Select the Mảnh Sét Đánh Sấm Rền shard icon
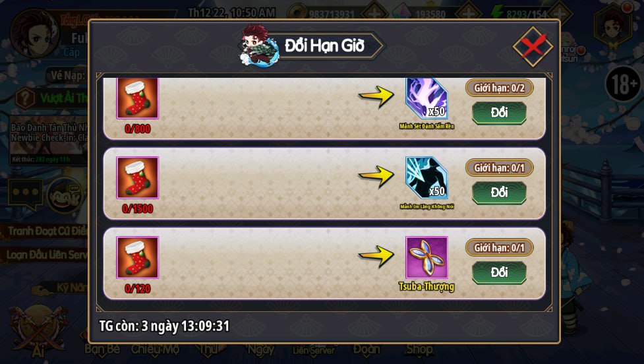The image size is (644, 364). click(x=426, y=99)
